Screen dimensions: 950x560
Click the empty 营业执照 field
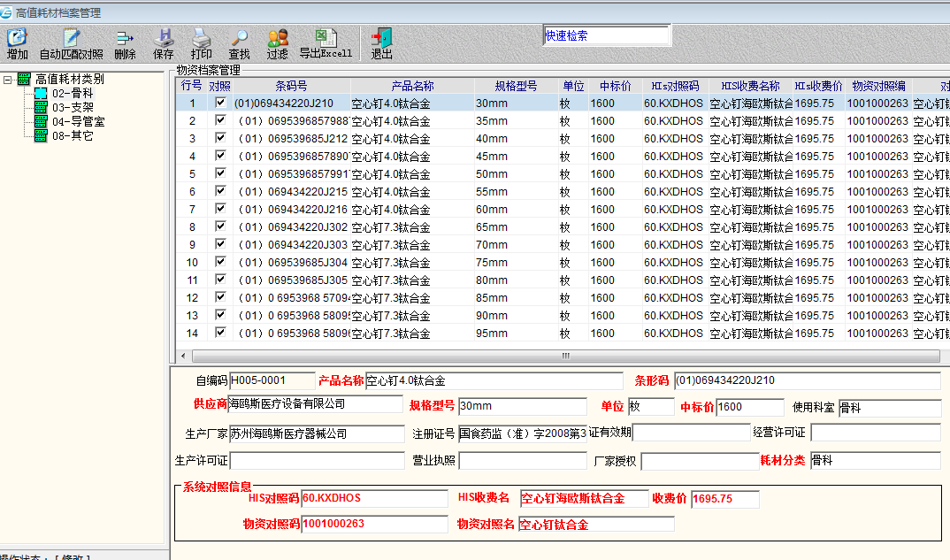[x=523, y=461]
